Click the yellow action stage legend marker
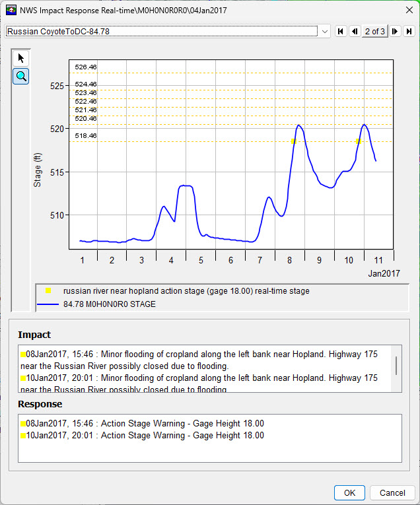The width and height of the screenshot is (420, 505). pyautogui.click(x=48, y=290)
